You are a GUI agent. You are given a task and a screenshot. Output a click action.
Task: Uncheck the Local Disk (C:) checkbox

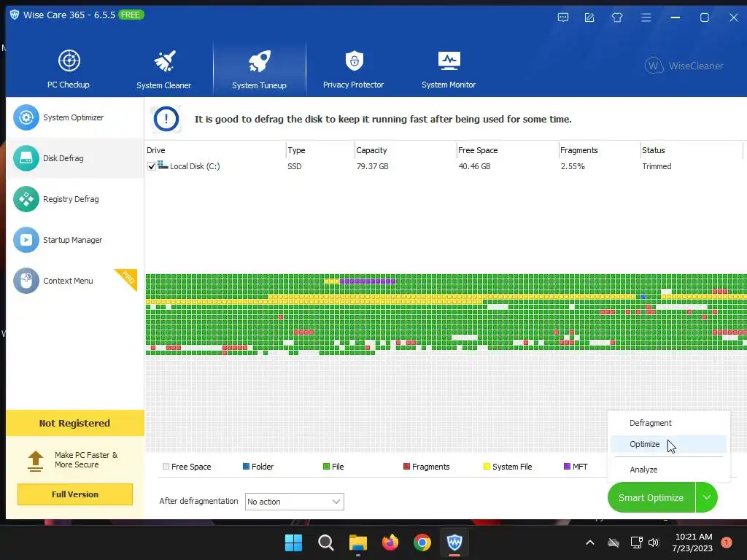pos(152,166)
